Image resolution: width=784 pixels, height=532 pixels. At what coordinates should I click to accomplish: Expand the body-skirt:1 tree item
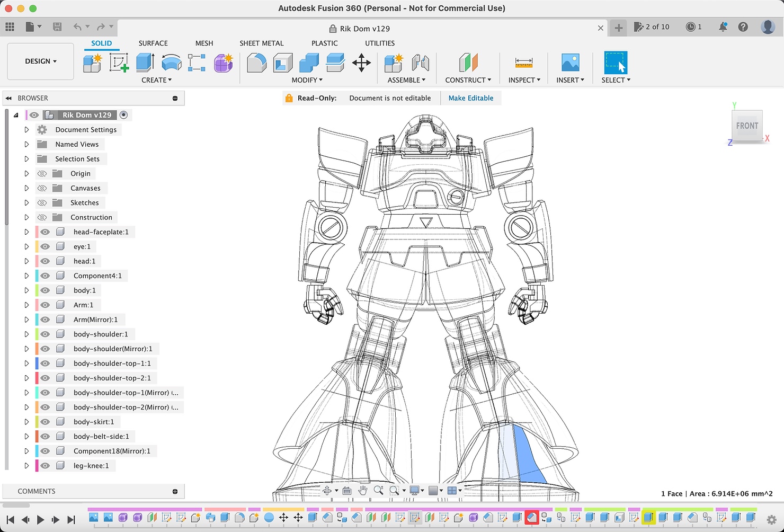coord(26,421)
